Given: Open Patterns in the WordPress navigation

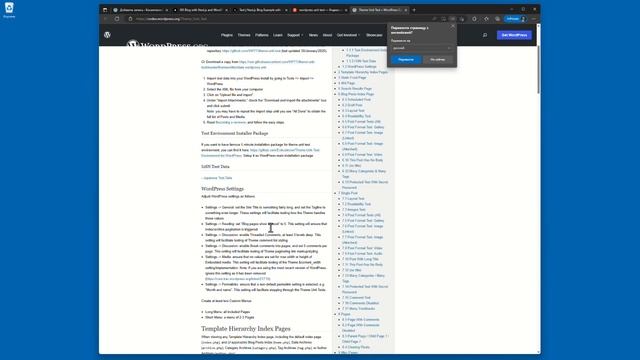Looking at the screenshot, I should [262, 35].
